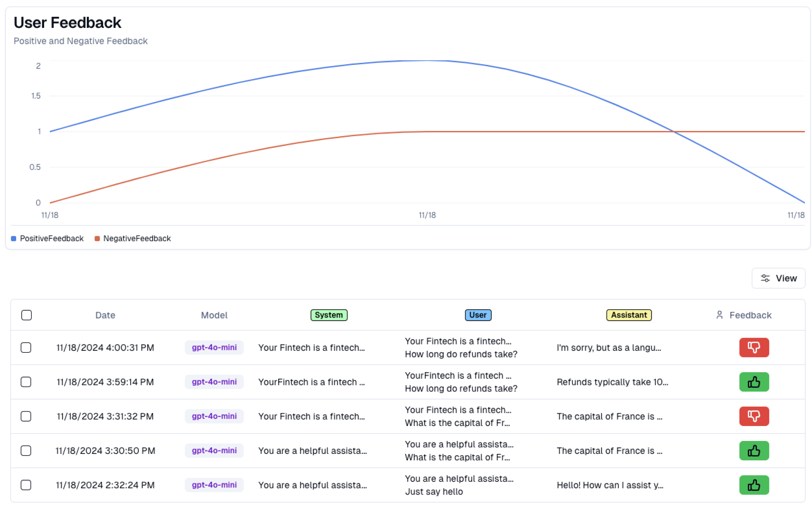Open the System column header filter
Viewport: 812px width, 509px height.
[328, 315]
